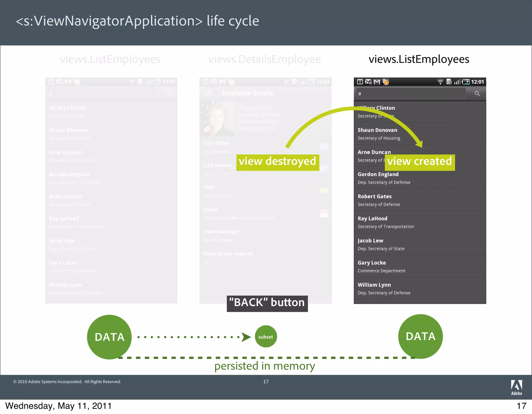Click faded Gary Locke in the left phone
Screen dimensions: 532x414
(x=111, y=266)
